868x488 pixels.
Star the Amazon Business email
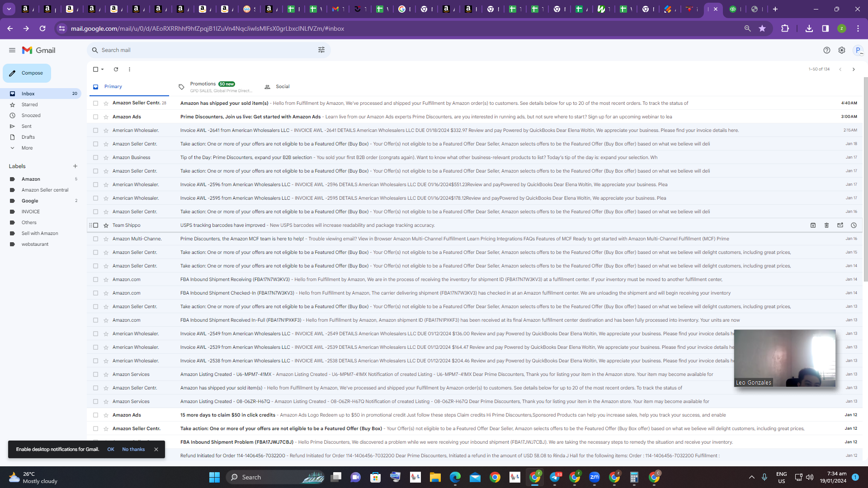[106, 157]
